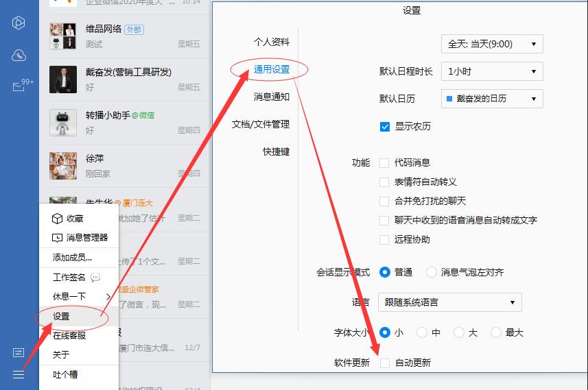Click the hamburger menu icon in the sidebar
Image resolution: width=588 pixels, height=390 pixels.
tap(19, 374)
